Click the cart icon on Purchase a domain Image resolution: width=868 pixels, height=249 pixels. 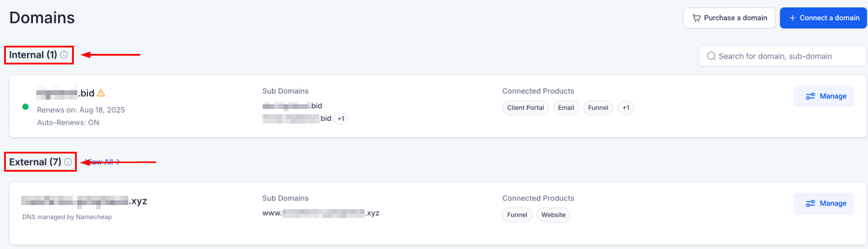click(x=696, y=18)
